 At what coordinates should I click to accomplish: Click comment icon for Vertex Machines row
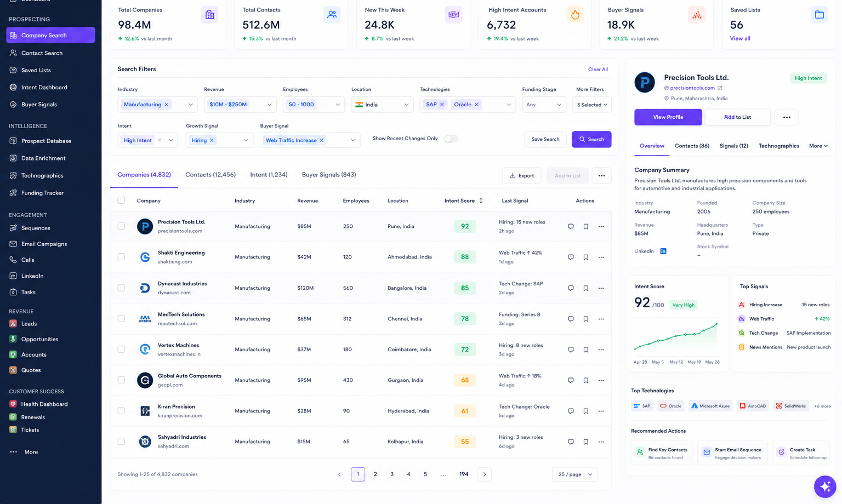coord(571,350)
